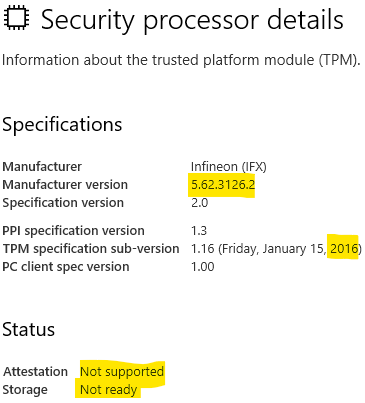Select the highlighted Not ready storage status
Viewport: 365px width, 403px height.
pos(109,390)
